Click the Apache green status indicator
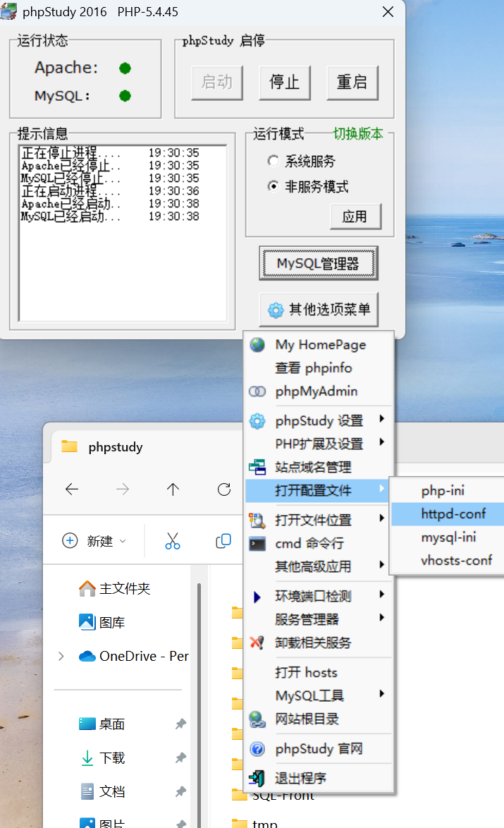504x828 pixels. [x=125, y=68]
